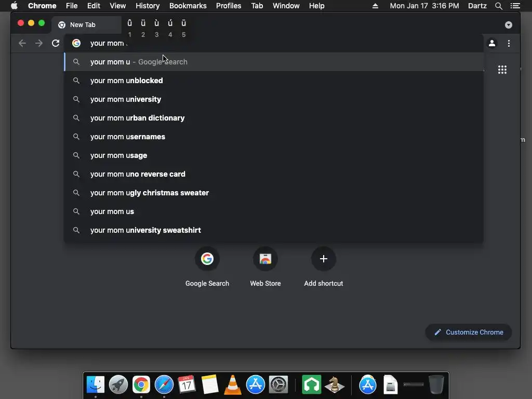Open VLC cone in the dock
Screen dimensions: 532x399
coord(233,385)
